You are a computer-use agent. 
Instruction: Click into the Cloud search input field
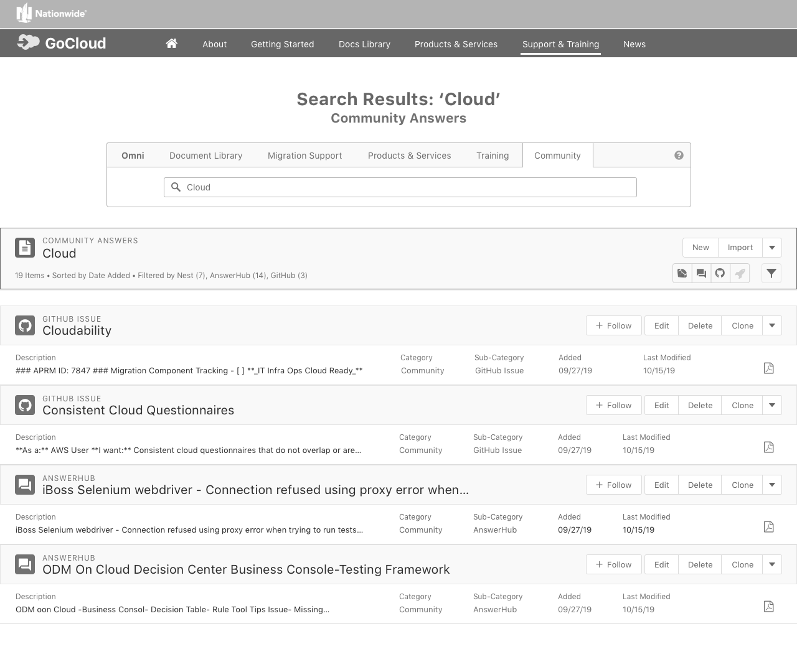(x=400, y=187)
